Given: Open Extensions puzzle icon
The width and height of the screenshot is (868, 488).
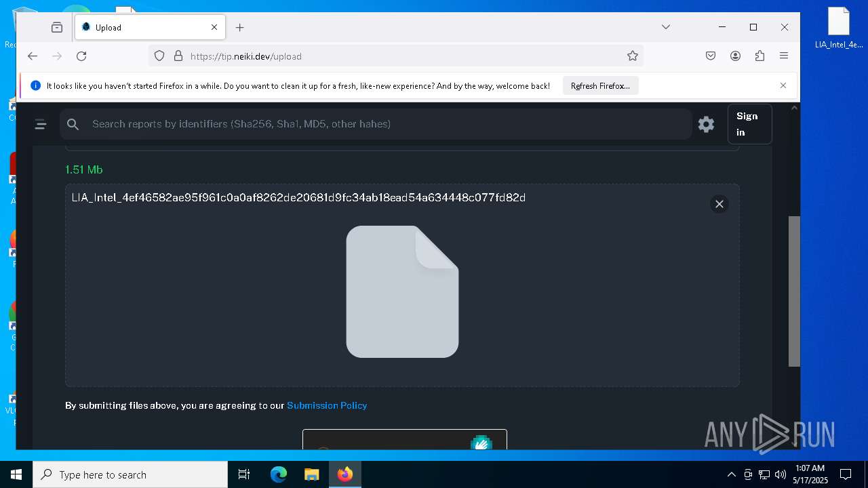Looking at the screenshot, I should click(x=759, y=56).
